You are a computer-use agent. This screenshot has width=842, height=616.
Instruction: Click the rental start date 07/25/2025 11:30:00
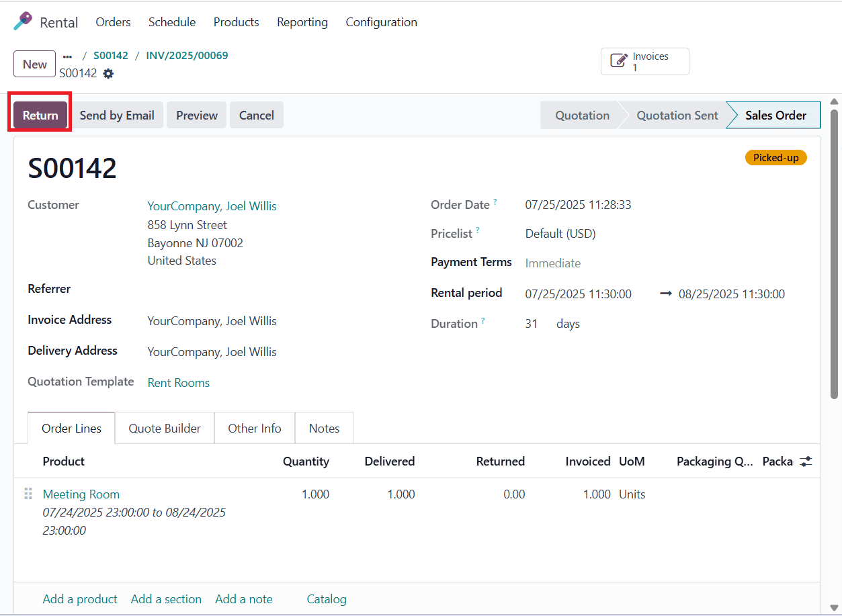(579, 294)
